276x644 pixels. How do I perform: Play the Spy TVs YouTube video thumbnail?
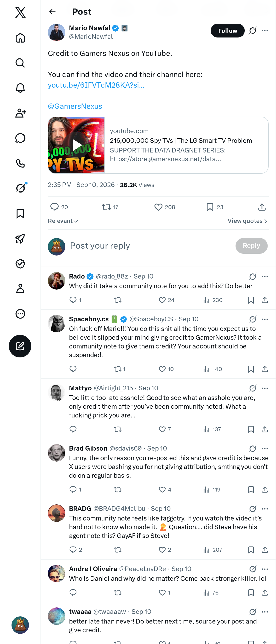point(77,145)
